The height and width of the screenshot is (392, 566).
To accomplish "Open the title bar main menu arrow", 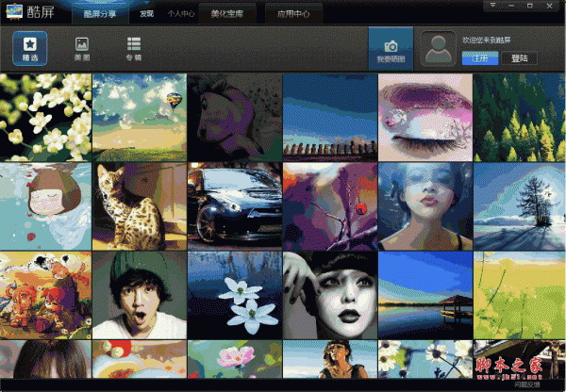I will coord(492,6).
